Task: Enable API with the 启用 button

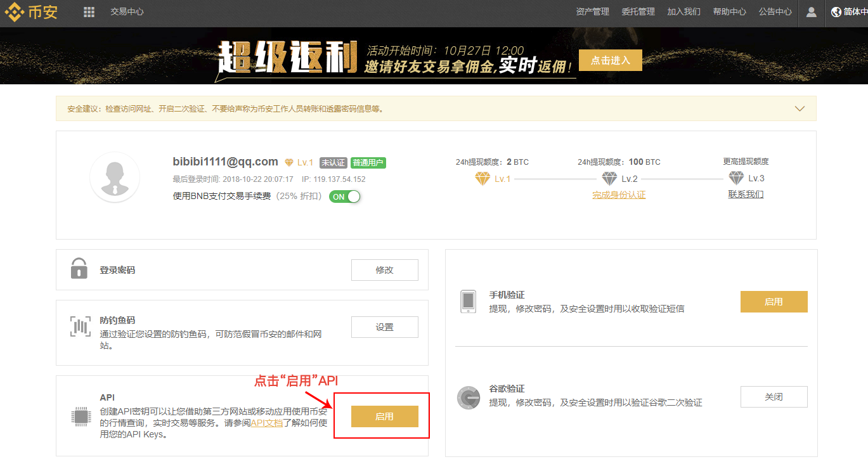Action: coord(385,416)
